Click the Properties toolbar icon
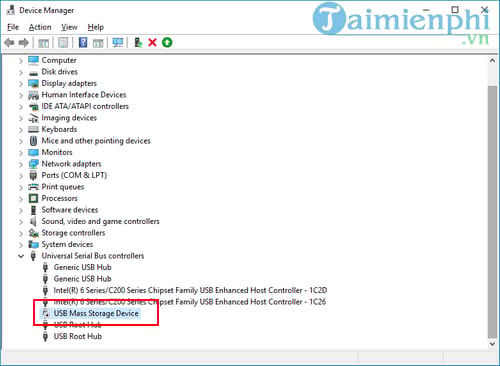 63,42
